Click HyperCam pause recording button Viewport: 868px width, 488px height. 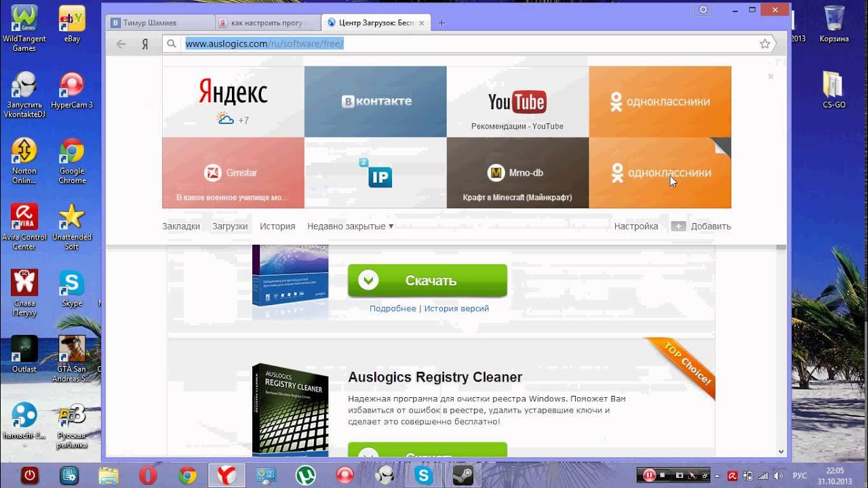[x=650, y=475]
